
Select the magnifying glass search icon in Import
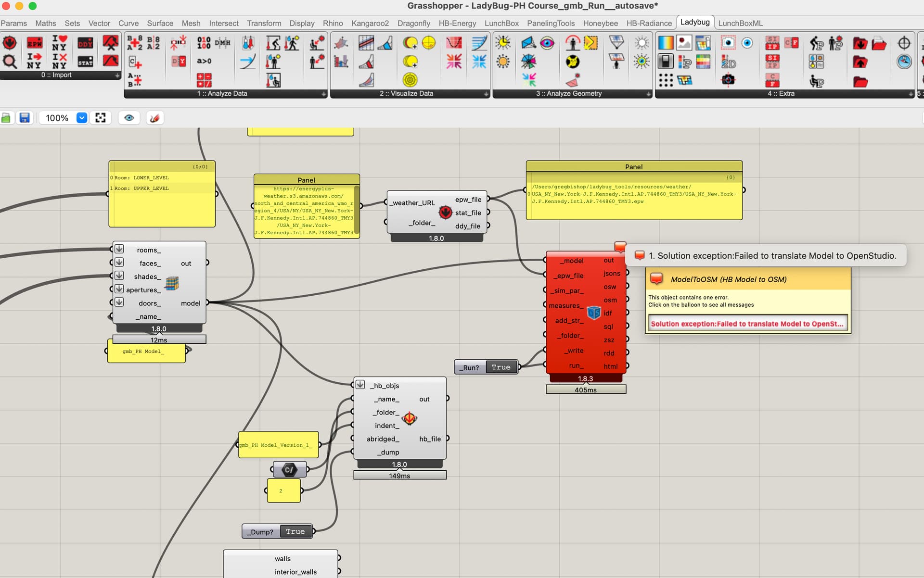pos(10,62)
